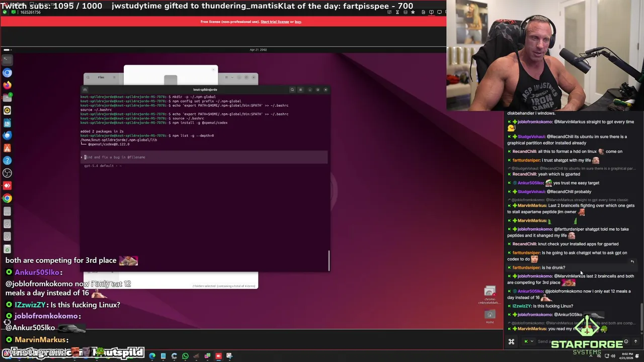The image size is (644, 362).
Task: Open Google Chrome from the dock
Action: [x=7, y=198]
